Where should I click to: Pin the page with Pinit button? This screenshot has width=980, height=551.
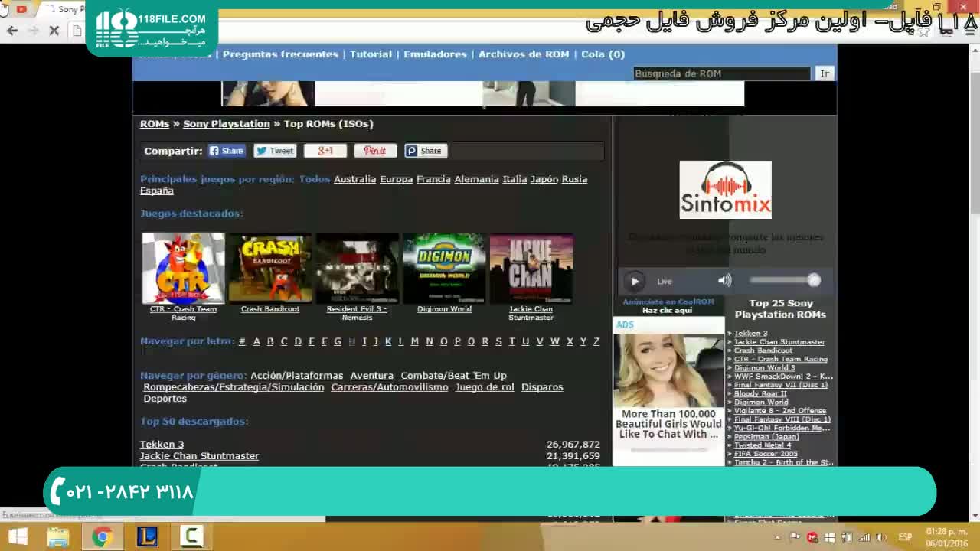click(x=375, y=151)
